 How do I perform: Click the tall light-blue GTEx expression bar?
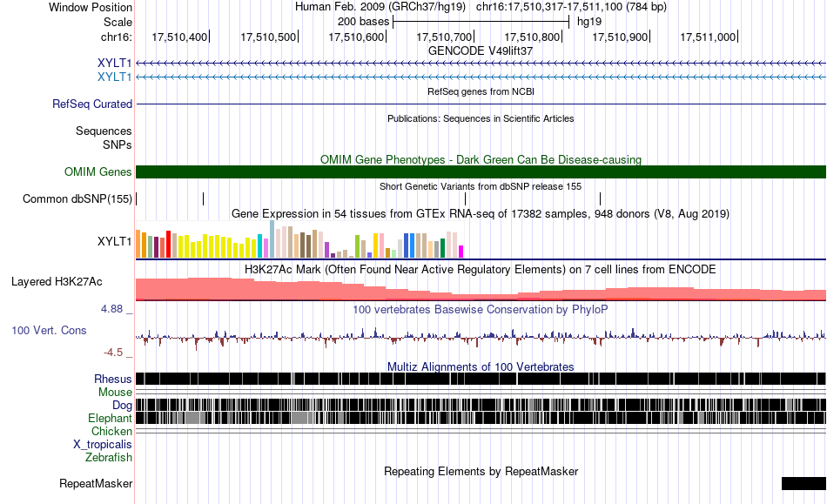(x=272, y=239)
